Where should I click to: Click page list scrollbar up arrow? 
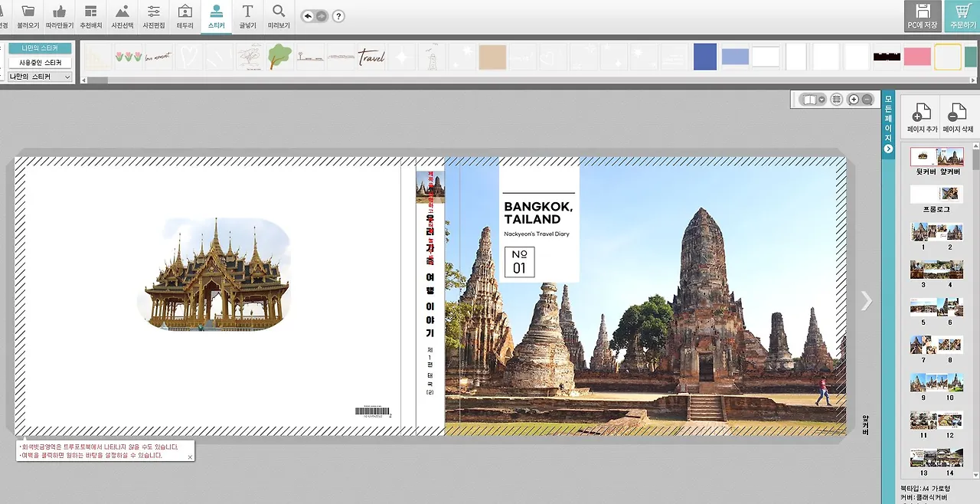click(x=976, y=146)
